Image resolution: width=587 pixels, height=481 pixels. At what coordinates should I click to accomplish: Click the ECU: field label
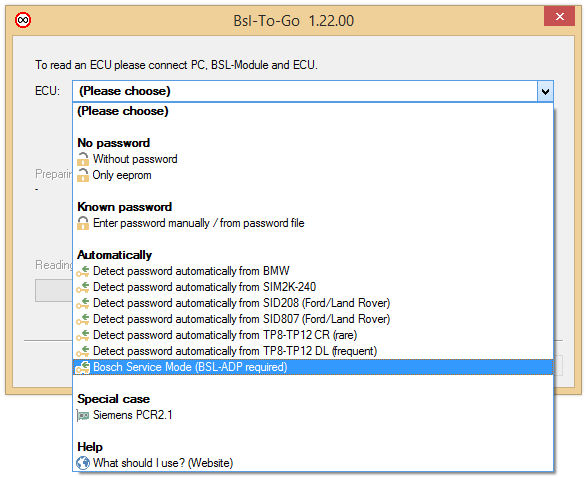tap(48, 91)
